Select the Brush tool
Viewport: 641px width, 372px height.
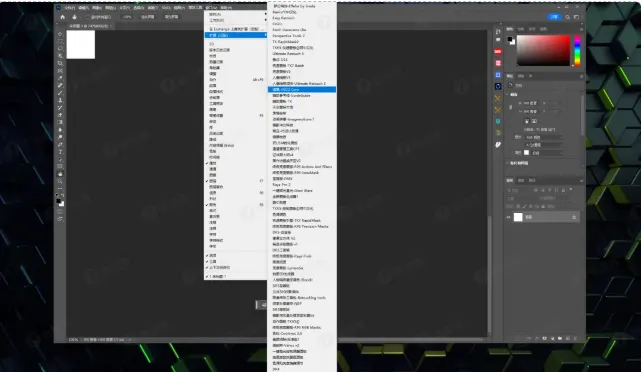pos(60,93)
